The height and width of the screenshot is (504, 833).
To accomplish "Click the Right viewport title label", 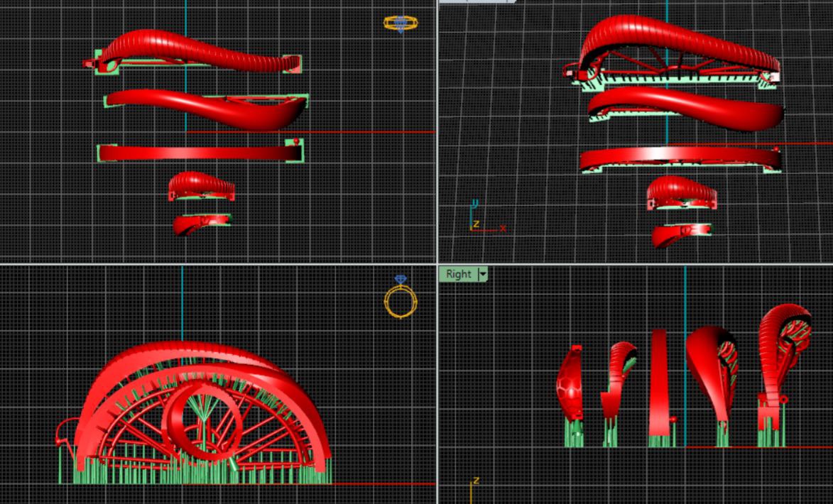I will 458,274.
